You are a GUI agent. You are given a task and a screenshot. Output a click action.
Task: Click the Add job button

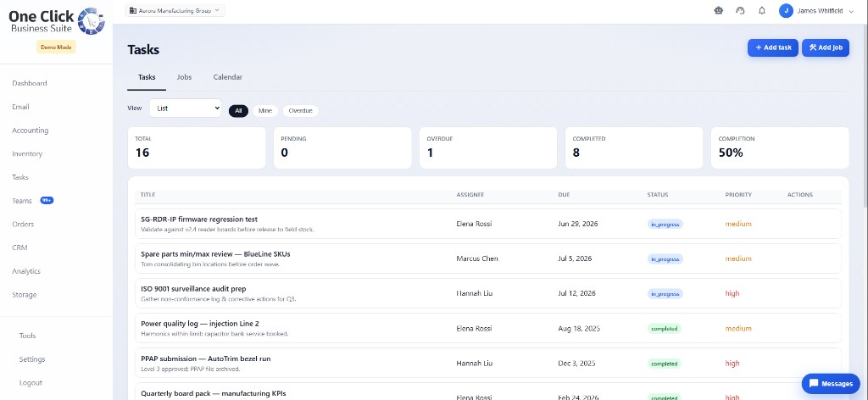826,47
